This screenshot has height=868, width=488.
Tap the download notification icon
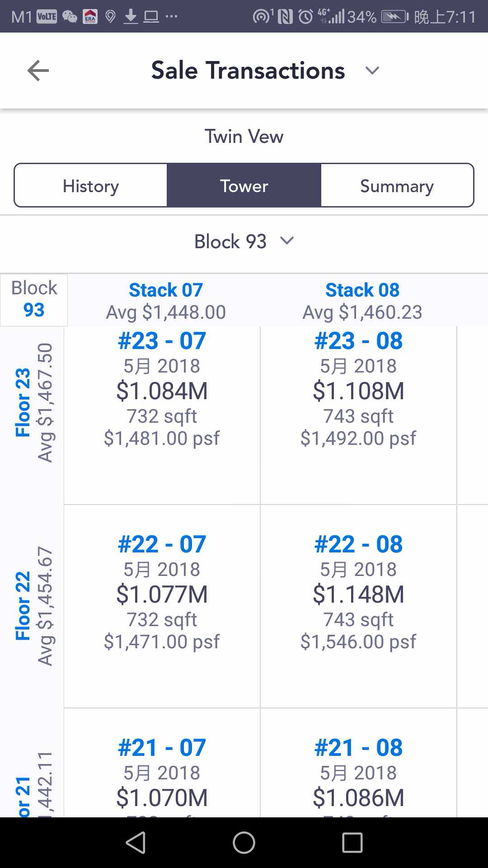click(131, 17)
